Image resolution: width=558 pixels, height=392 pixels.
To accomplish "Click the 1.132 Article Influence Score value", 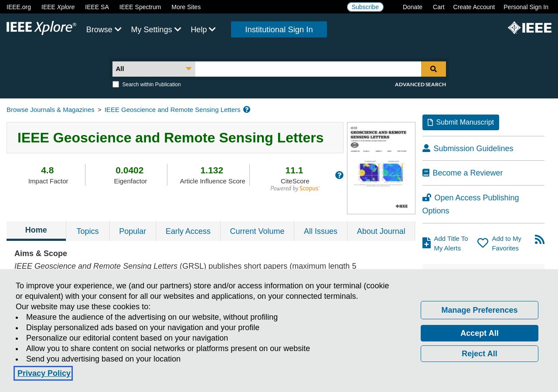I will click(x=211, y=170).
